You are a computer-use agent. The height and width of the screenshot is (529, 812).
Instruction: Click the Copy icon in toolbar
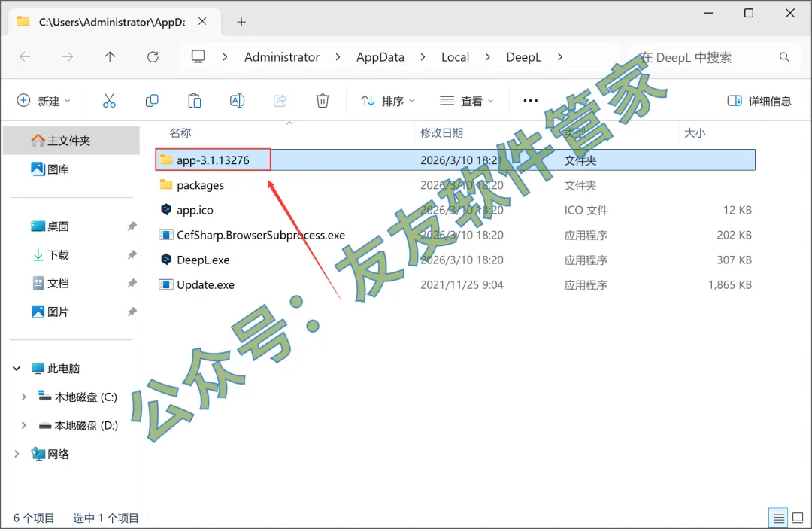pos(152,101)
